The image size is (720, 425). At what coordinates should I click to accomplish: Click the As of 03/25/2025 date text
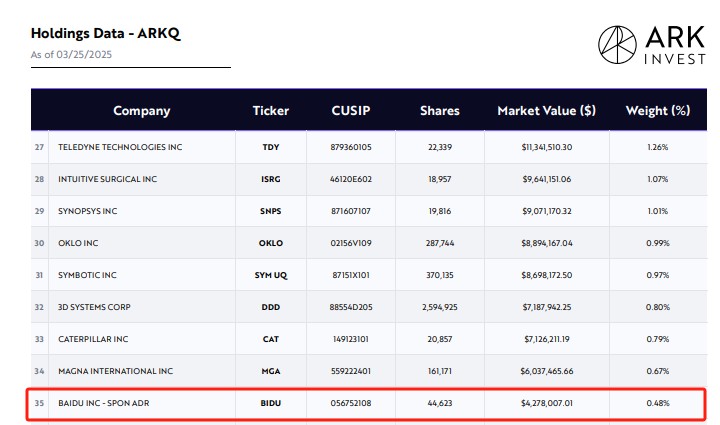point(71,55)
